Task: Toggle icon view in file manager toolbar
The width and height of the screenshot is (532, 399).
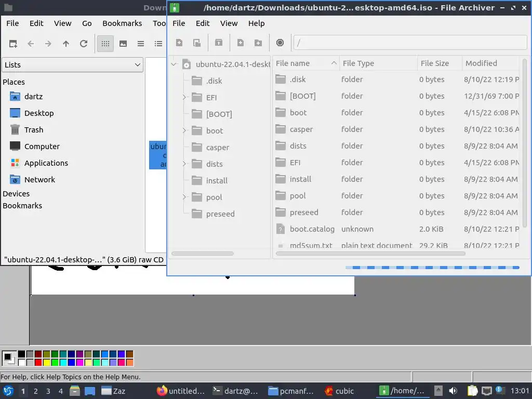Action: point(105,44)
